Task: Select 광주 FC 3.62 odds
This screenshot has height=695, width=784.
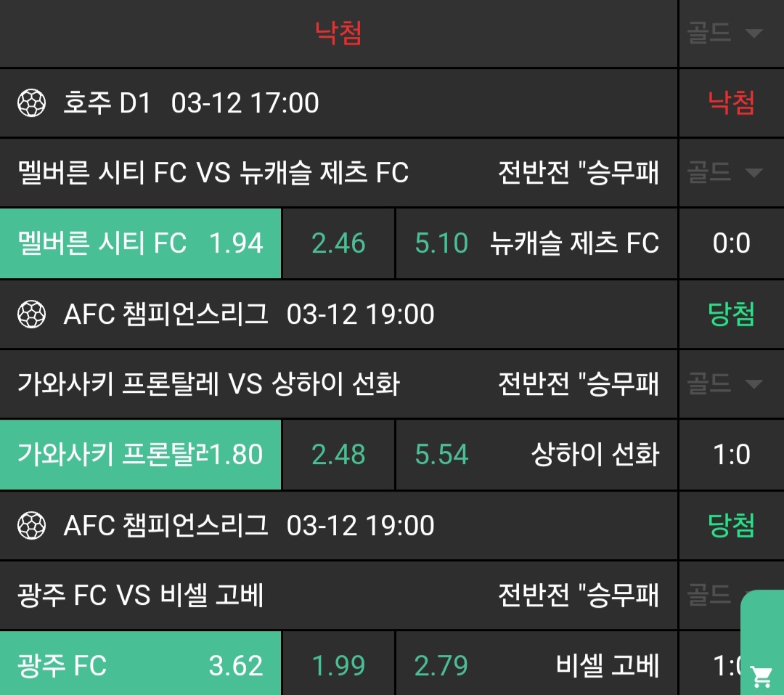Action: pos(140,665)
